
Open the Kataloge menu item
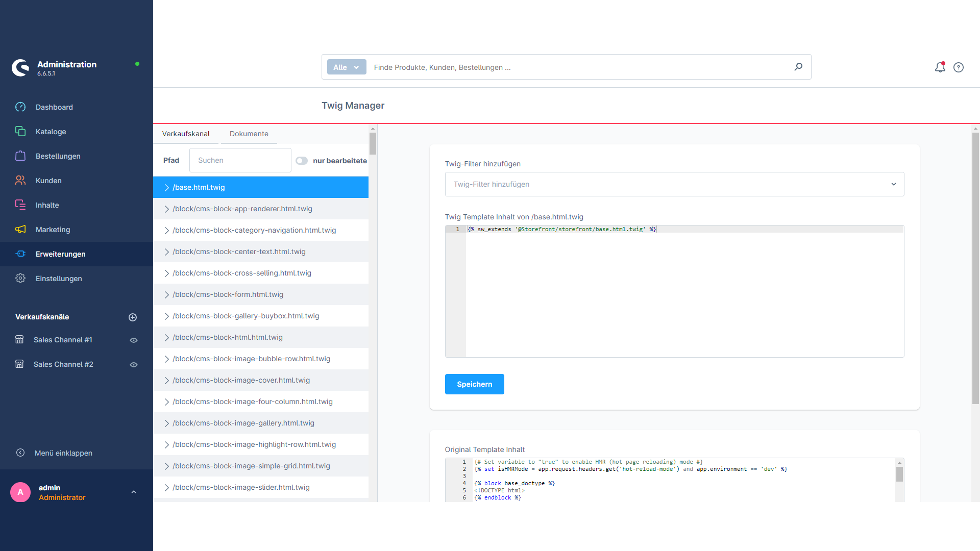(x=77, y=132)
